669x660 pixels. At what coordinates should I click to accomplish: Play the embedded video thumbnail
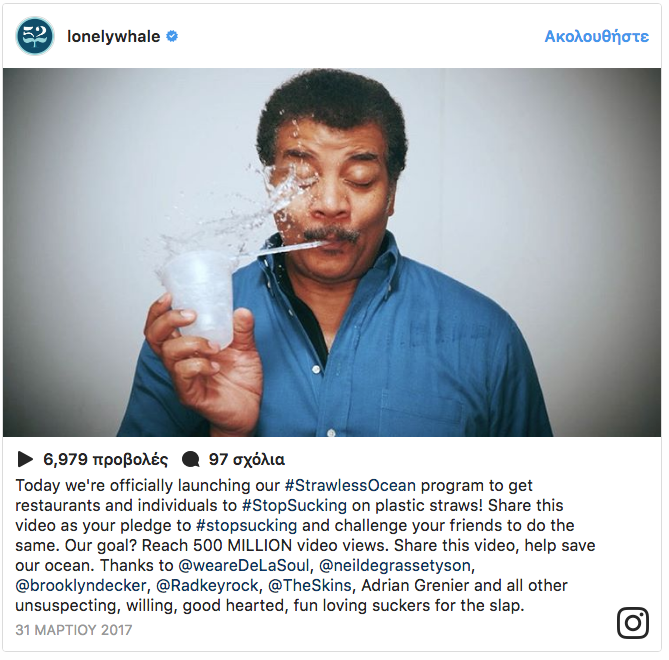click(x=332, y=252)
